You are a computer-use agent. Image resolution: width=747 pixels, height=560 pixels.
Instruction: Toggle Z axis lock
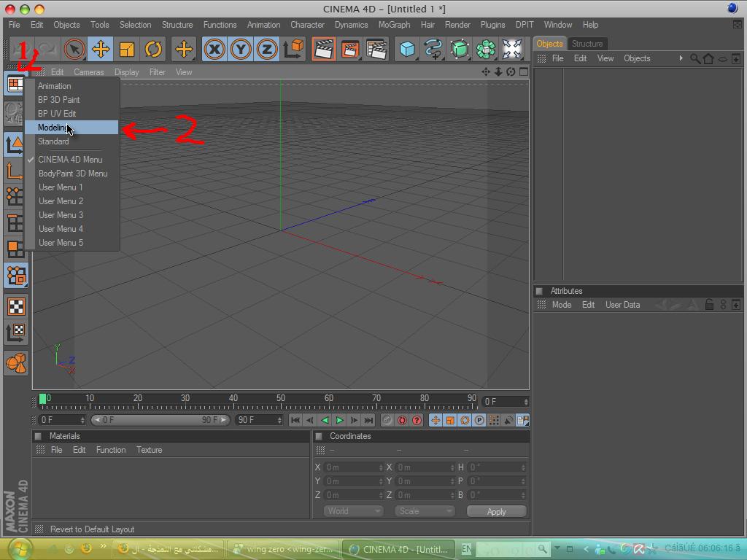pos(267,49)
